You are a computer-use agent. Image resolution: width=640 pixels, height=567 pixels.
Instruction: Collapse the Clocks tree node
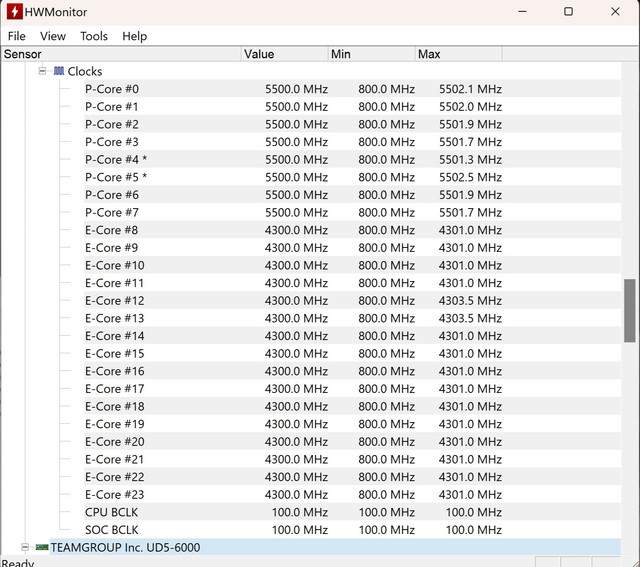42,71
